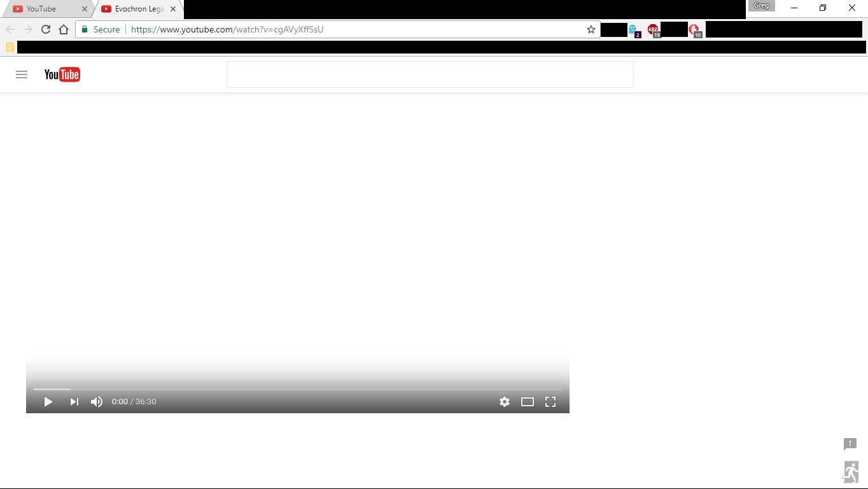Image resolution: width=868 pixels, height=489 pixels.
Task: Open the Greg profile button
Action: (762, 6)
